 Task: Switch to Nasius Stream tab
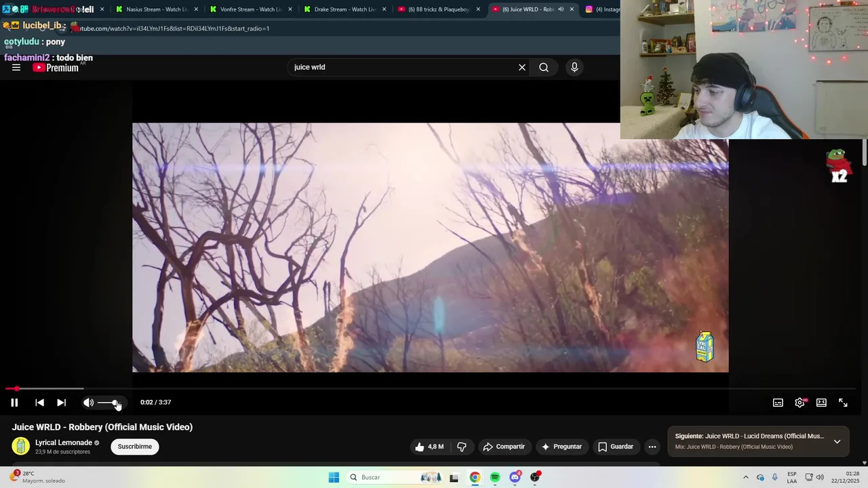(x=157, y=9)
